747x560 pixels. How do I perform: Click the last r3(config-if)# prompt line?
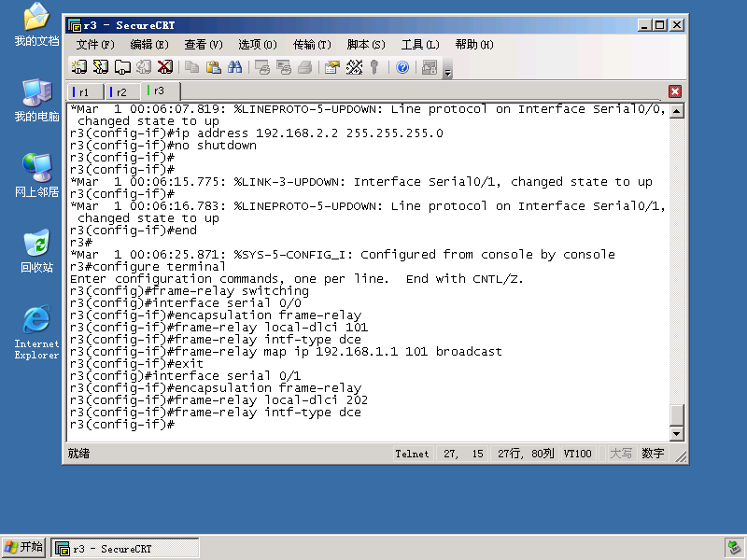coord(122,425)
